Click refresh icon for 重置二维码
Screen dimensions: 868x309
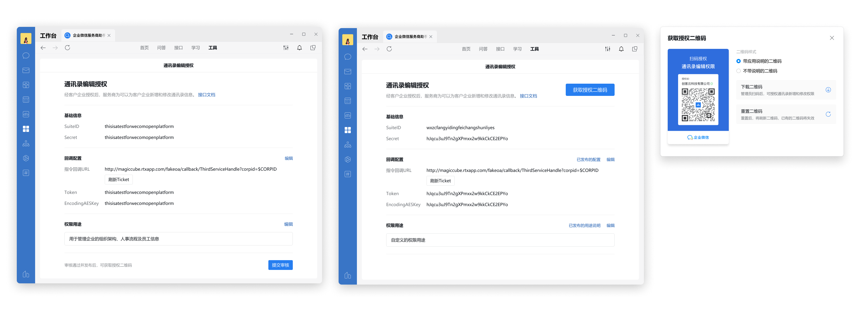point(828,114)
